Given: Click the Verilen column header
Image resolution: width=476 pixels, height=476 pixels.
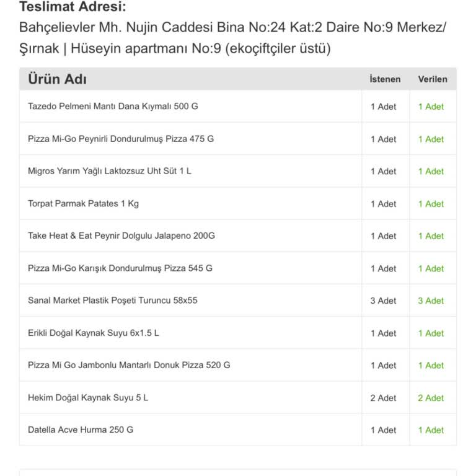Looking at the screenshot, I should coord(433,79).
